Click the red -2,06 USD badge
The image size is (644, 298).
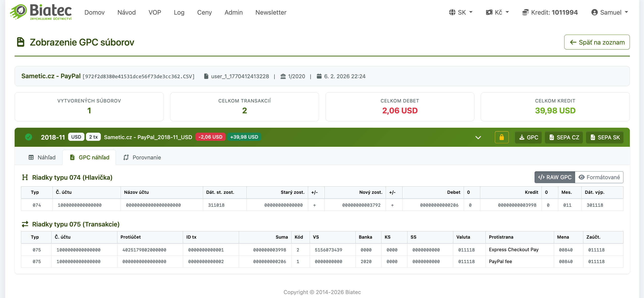tap(210, 137)
